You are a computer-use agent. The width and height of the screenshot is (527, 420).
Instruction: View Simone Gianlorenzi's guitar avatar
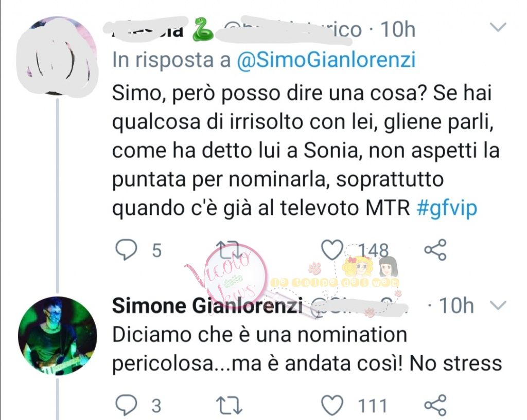58,335
